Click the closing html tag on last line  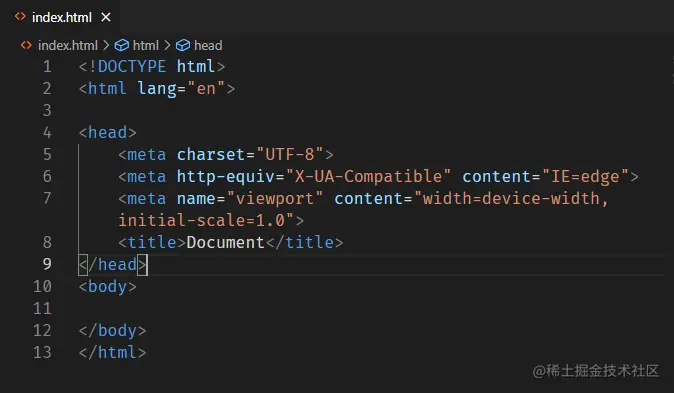[112, 352]
